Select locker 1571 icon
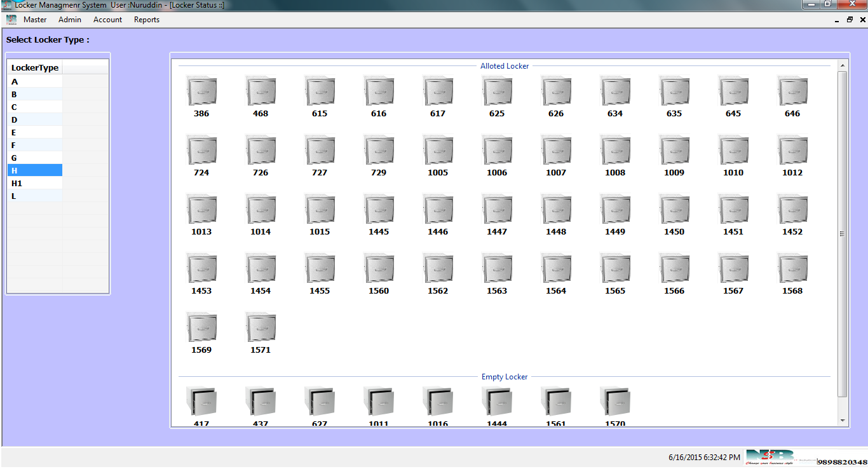Image resolution: width=868 pixels, height=469 pixels. [261, 328]
